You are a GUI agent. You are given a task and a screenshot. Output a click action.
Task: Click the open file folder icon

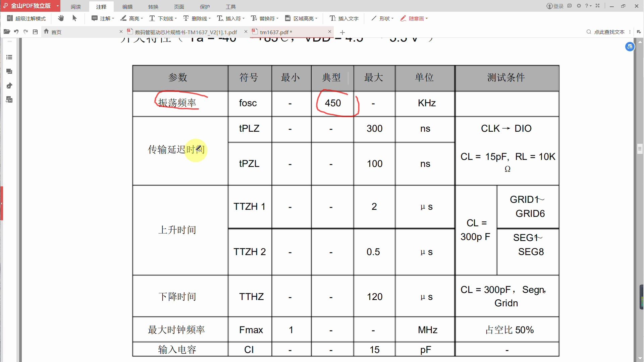coord(7,32)
